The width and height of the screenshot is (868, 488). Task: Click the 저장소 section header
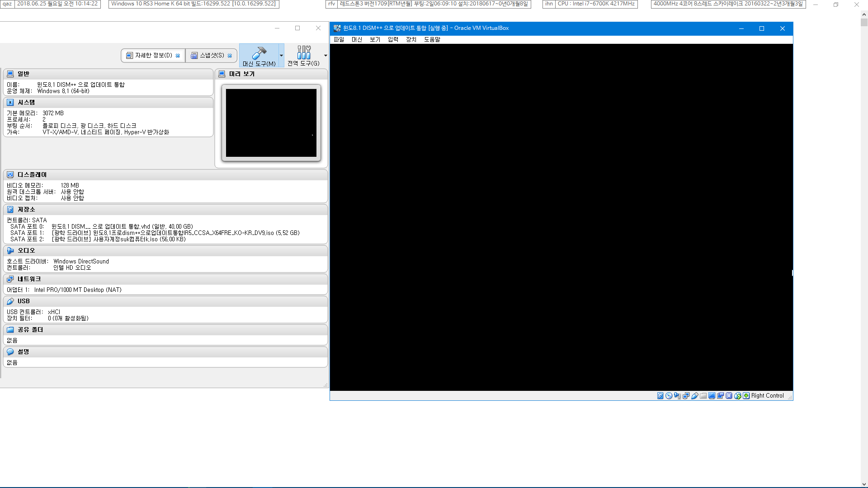[165, 210]
